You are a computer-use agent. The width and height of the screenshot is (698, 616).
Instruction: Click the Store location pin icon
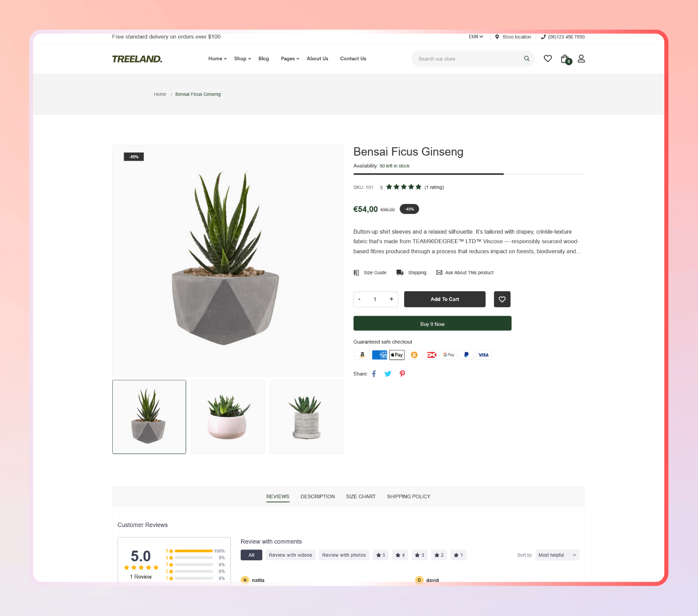[x=497, y=37]
